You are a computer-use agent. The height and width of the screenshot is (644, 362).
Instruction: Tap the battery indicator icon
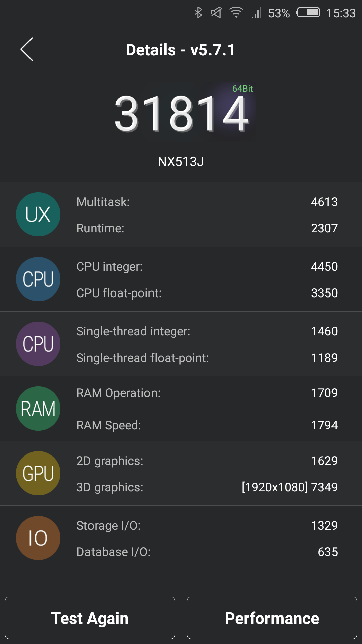click(x=308, y=13)
